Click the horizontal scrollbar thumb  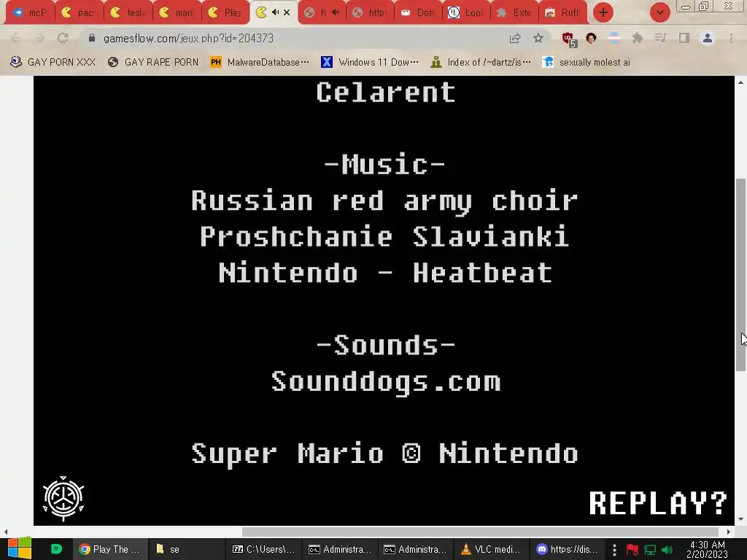pos(480,532)
